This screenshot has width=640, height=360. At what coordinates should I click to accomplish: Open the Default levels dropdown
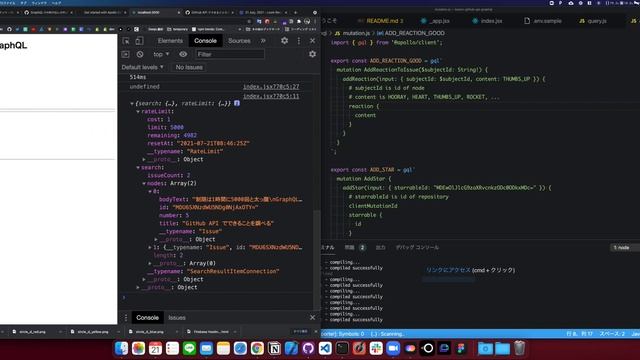coord(142,67)
